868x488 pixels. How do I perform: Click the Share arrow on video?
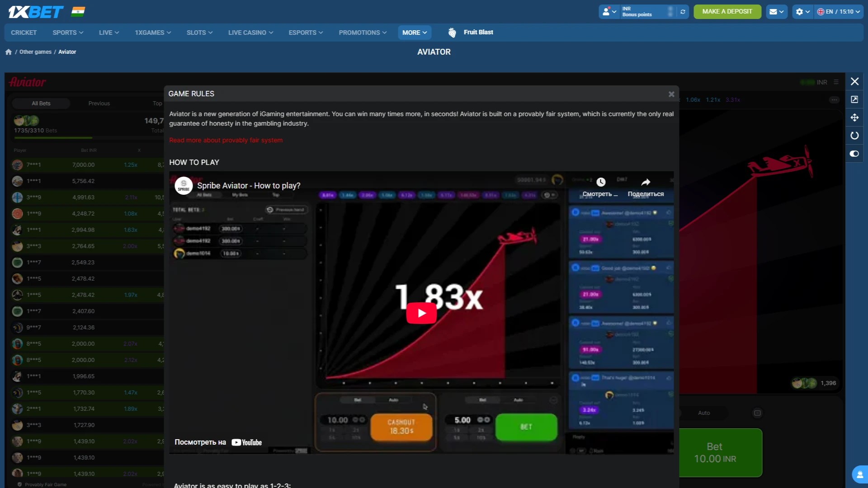pyautogui.click(x=646, y=182)
